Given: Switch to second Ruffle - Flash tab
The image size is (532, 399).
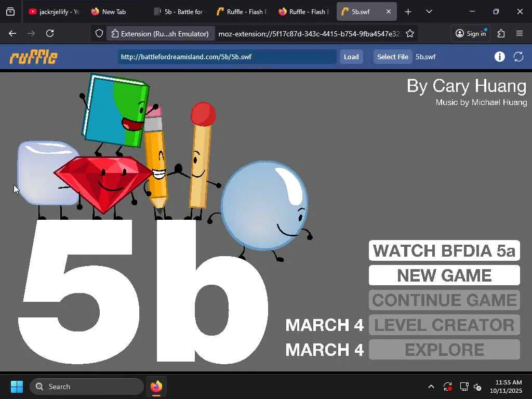Looking at the screenshot, I should pyautogui.click(x=304, y=11).
